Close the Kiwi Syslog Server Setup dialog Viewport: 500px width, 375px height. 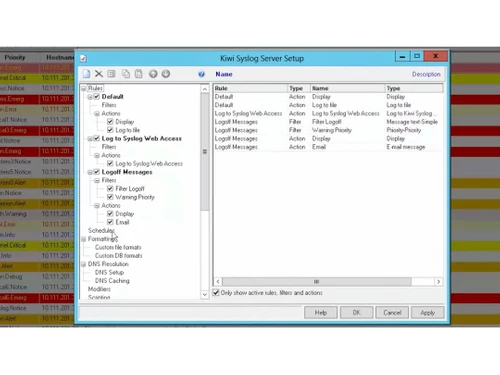coord(435,56)
